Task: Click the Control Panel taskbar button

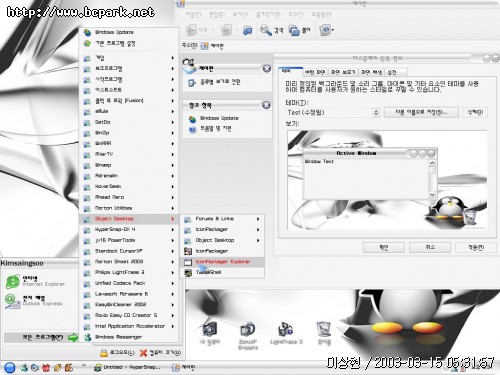Action: (x=183, y=367)
